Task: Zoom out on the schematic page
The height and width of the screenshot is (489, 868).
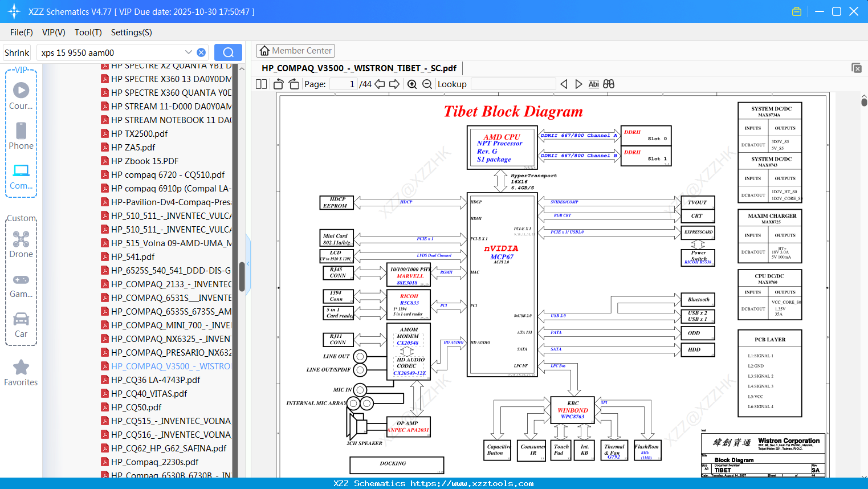Action: coord(427,84)
